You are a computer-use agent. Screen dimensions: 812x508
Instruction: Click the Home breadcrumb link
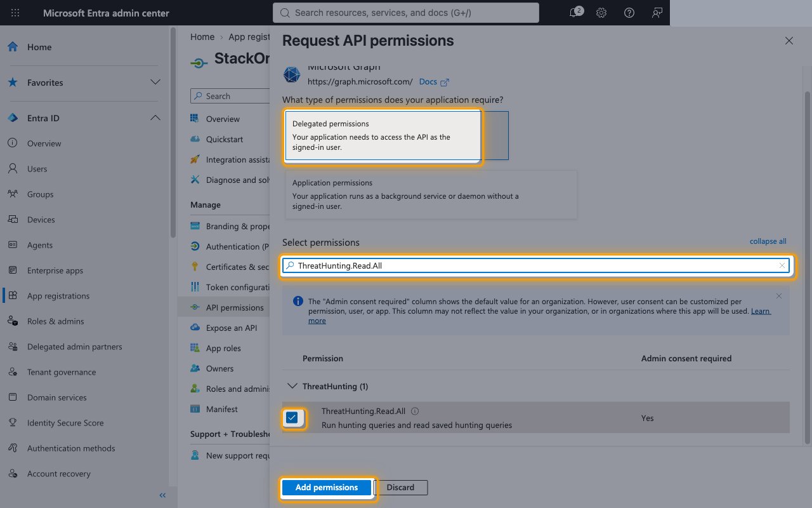(x=202, y=37)
